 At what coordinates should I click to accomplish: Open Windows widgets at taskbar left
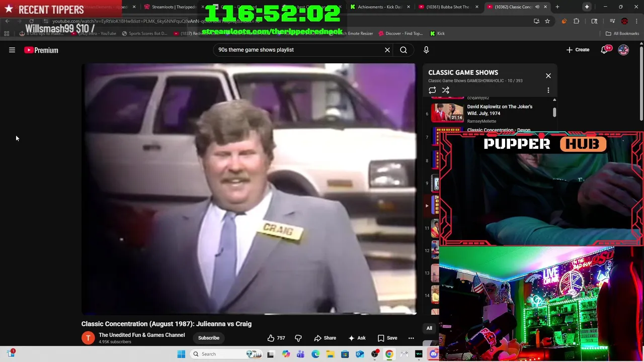click(11, 353)
